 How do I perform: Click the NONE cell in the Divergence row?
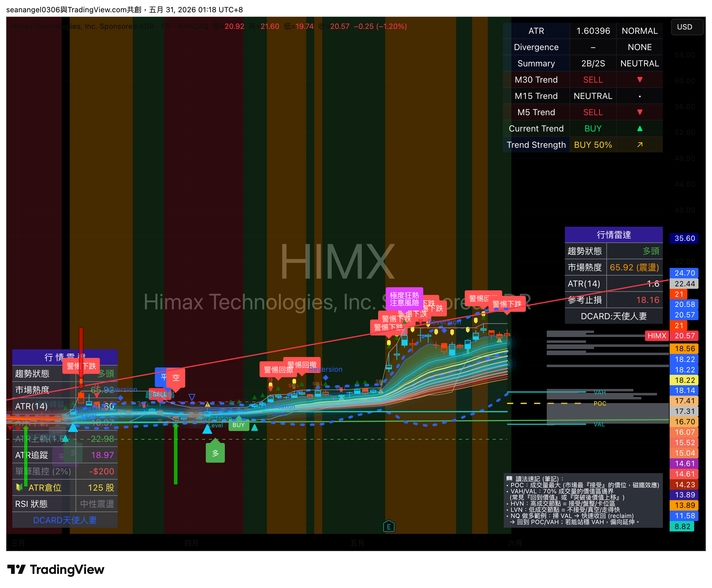(639, 47)
